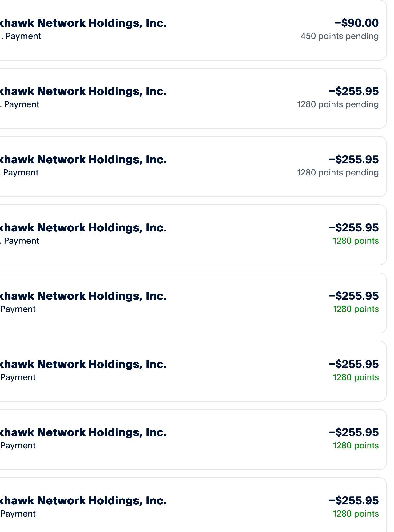Open the first transaction showing green "1280 points"
Screen dimensions: 394x532
pos(193,235)
